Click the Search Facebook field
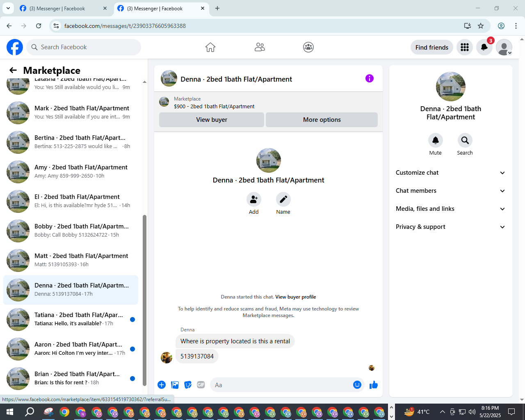The image size is (525, 420). [x=84, y=47]
